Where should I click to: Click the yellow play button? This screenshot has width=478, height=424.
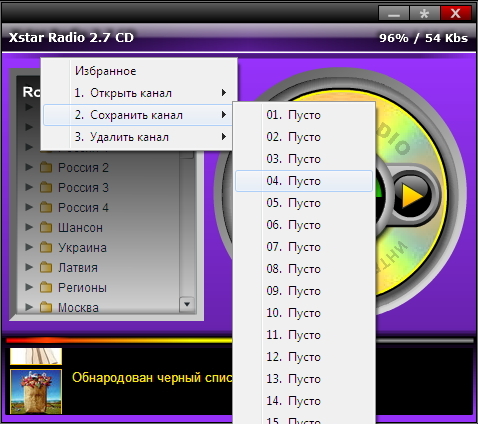click(x=412, y=196)
